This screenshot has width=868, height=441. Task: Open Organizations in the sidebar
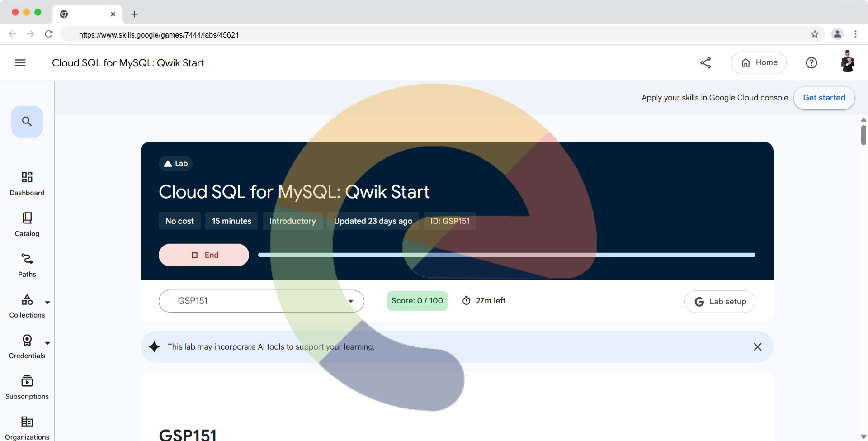(27, 428)
